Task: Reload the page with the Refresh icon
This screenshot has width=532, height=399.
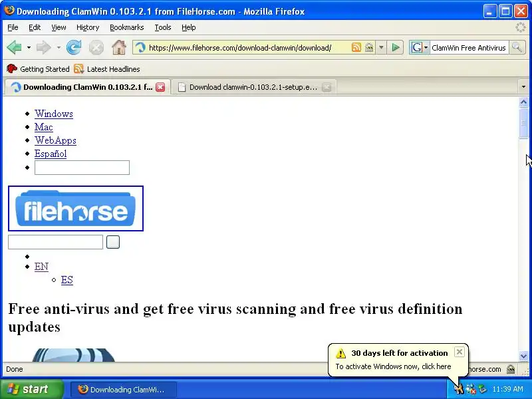Action: [74, 47]
